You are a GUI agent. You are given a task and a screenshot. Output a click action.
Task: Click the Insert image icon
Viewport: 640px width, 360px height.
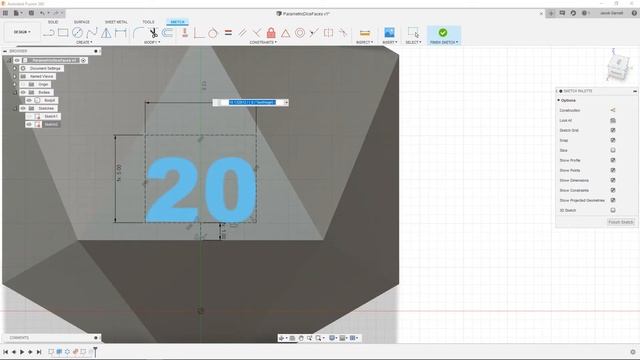pos(389,33)
